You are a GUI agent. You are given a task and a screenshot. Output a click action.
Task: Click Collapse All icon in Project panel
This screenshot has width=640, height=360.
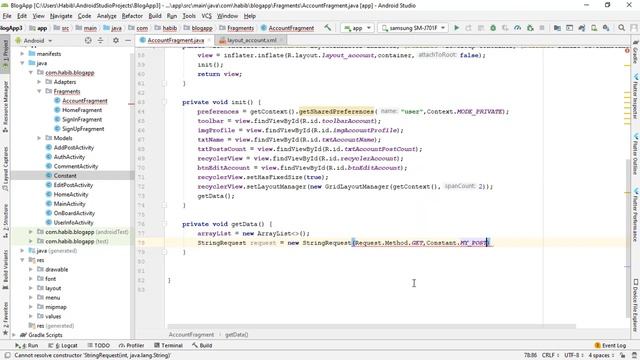pyautogui.click(x=100, y=40)
